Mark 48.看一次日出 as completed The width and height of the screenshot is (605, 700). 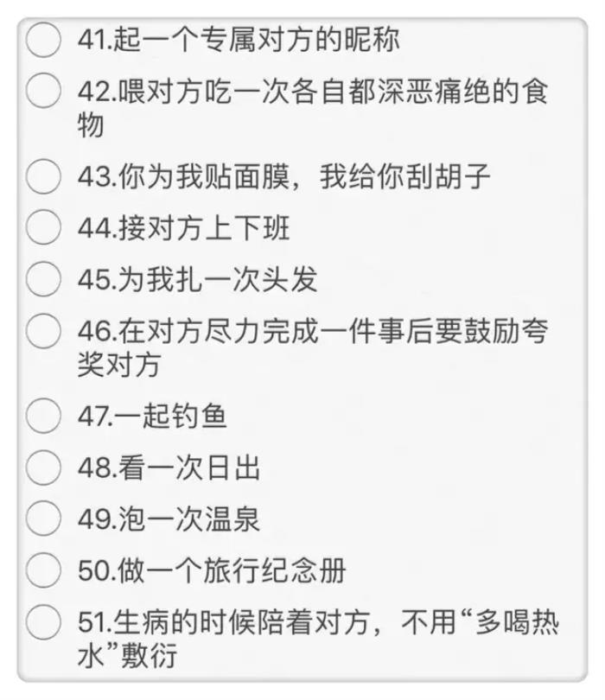43,468
